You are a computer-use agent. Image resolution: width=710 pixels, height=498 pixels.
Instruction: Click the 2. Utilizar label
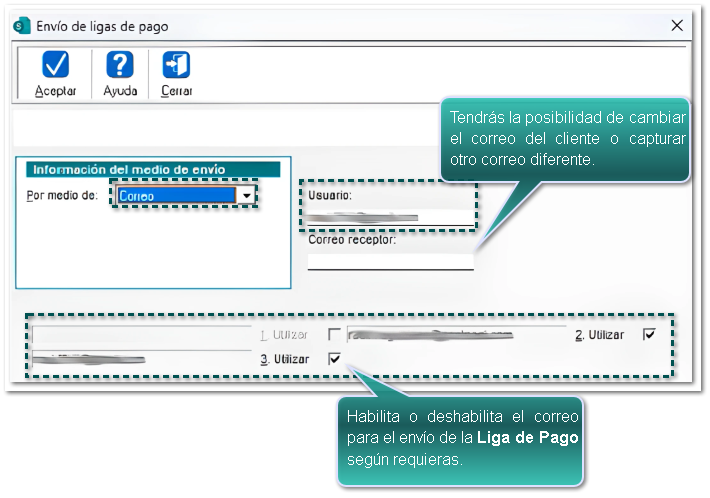point(600,335)
